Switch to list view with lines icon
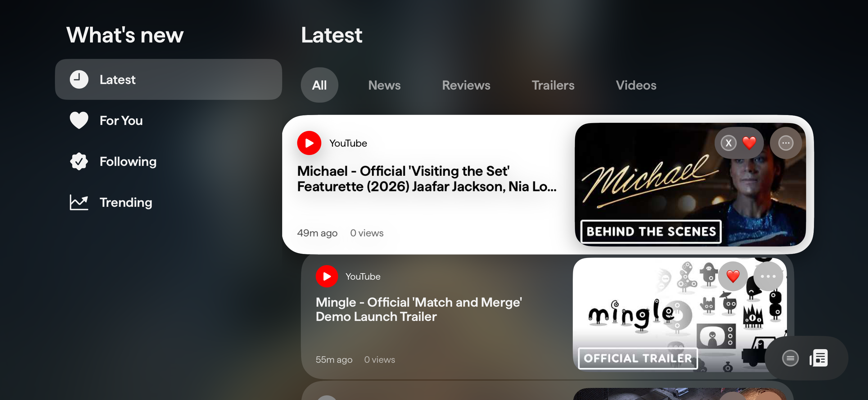This screenshot has height=400, width=868. (x=790, y=358)
